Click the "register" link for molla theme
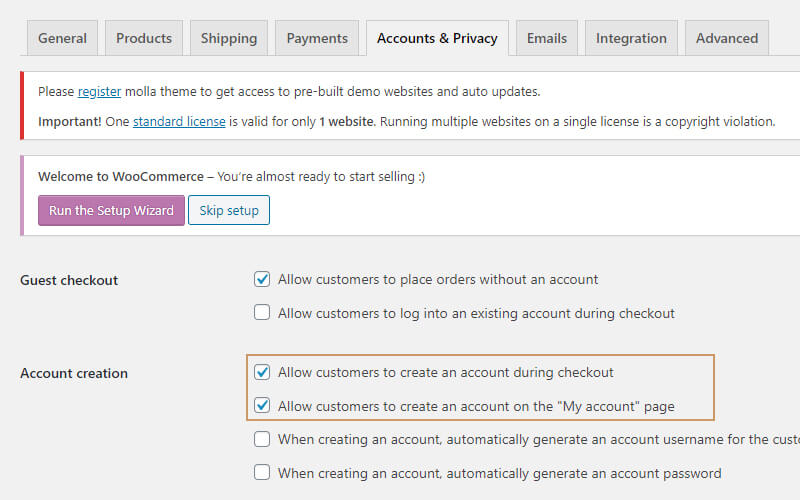The image size is (800, 500). (x=99, y=91)
